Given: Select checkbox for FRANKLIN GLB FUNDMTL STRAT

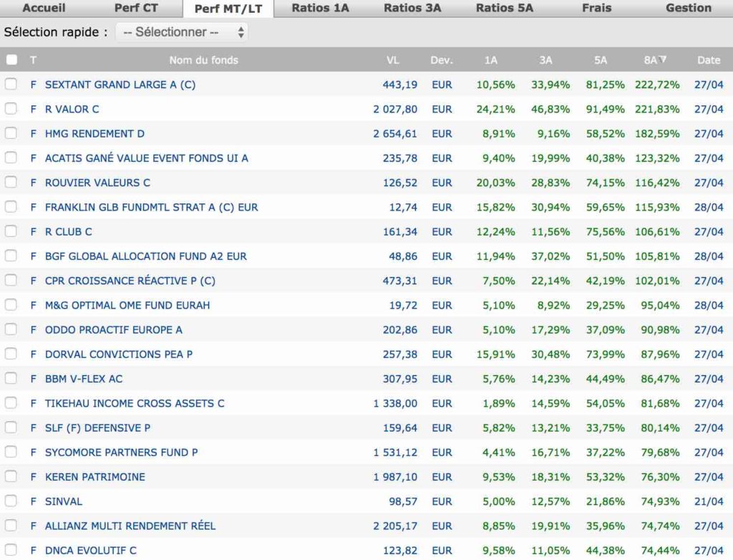Looking at the screenshot, I should point(11,207).
